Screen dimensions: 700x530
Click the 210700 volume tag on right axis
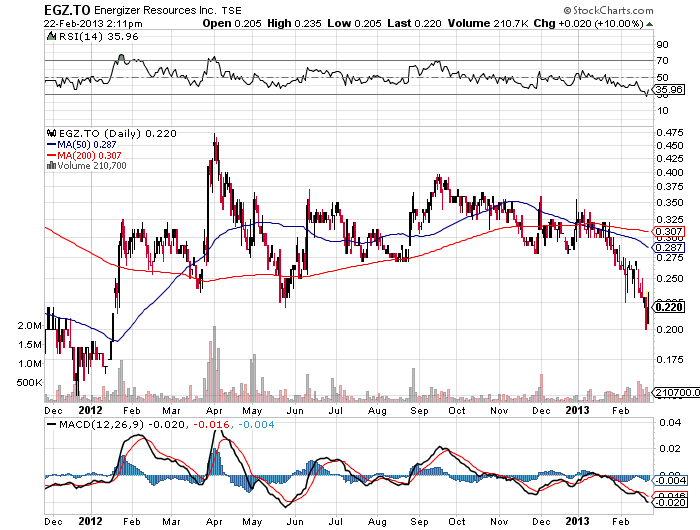(676, 392)
